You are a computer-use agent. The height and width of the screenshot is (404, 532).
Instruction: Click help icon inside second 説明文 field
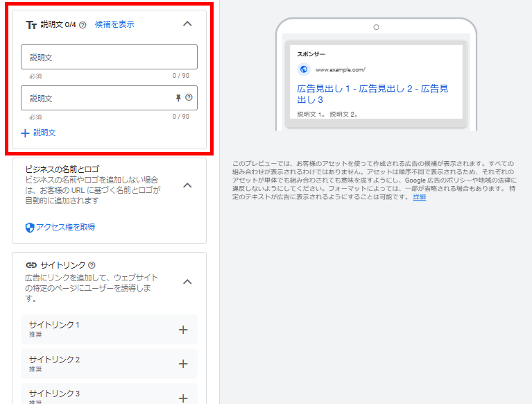point(189,98)
